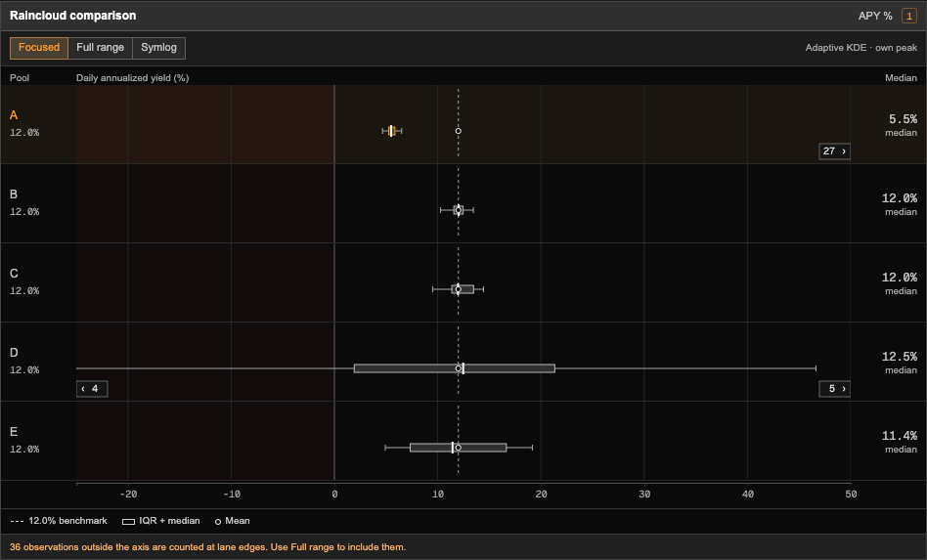Click Pool B's IQR box near benchmark
The image size is (927, 560).
pyautogui.click(x=459, y=210)
